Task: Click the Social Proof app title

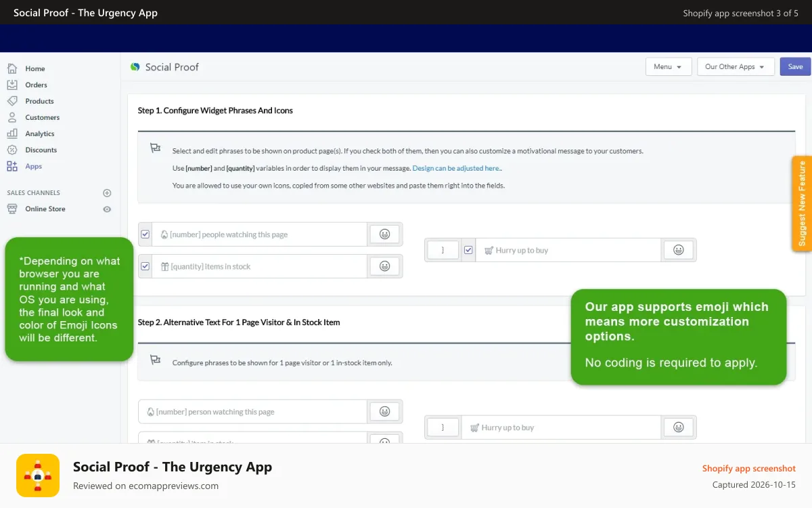Action: click(x=172, y=67)
